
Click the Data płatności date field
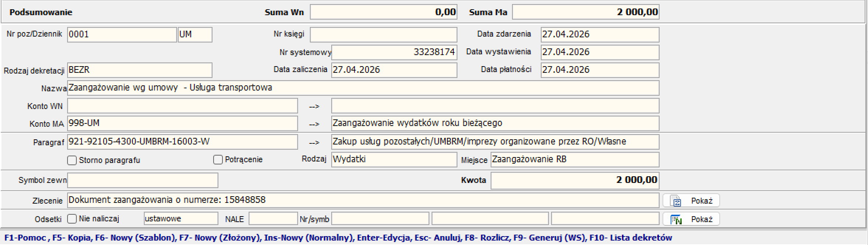600,70
